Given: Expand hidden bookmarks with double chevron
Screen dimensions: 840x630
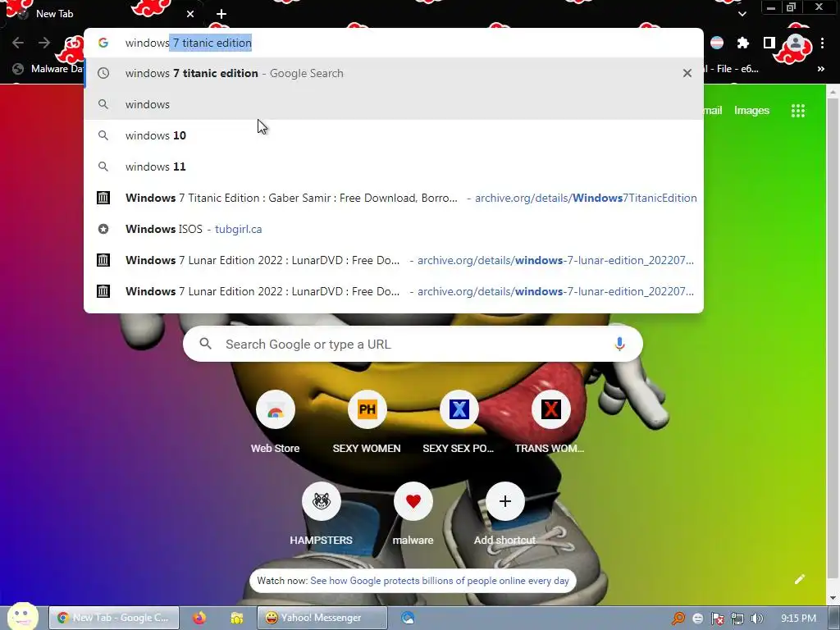Looking at the screenshot, I should coord(820,69).
